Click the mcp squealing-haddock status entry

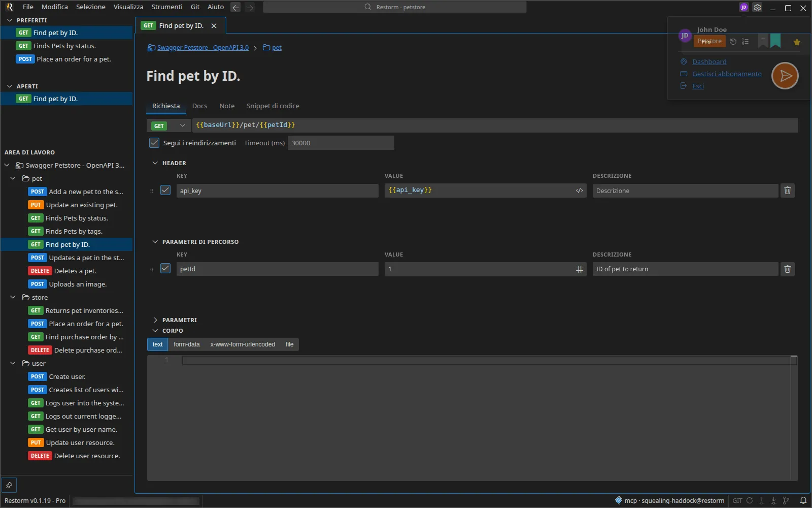coord(669,500)
